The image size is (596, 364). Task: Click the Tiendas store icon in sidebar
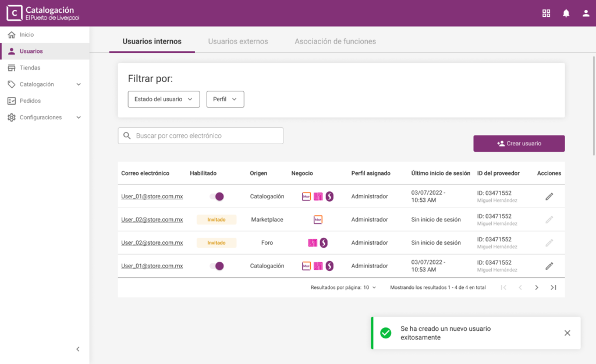click(12, 67)
